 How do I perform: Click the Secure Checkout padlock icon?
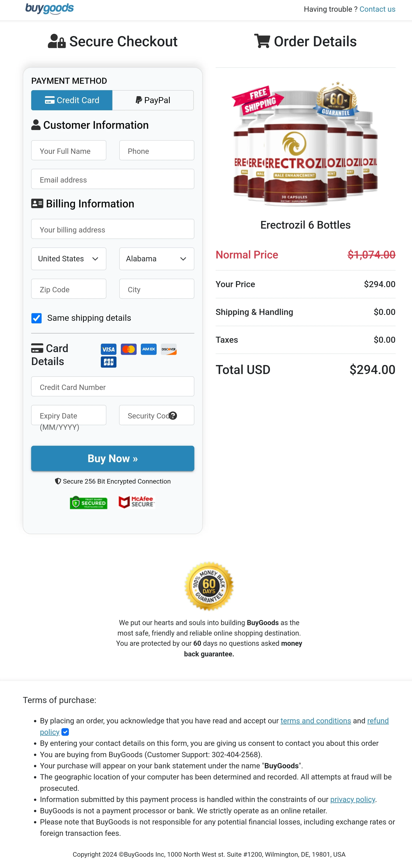pos(57,41)
